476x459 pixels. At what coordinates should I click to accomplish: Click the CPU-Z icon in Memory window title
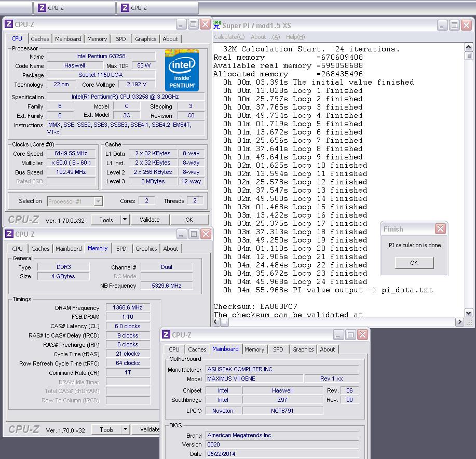[9, 234]
